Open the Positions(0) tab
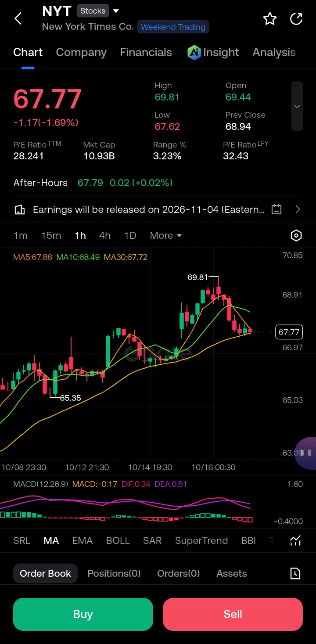 114,573
